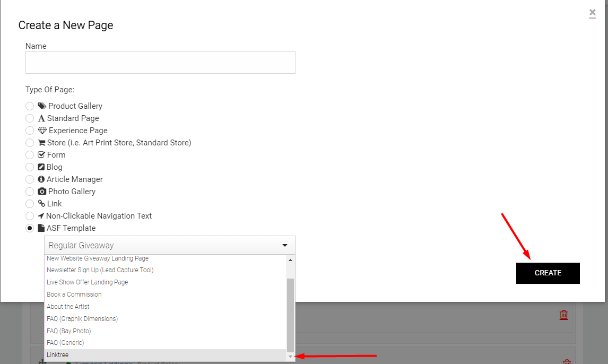Click the chain link icon beside Link
Screen dimensions: 608x364
click(x=42, y=204)
